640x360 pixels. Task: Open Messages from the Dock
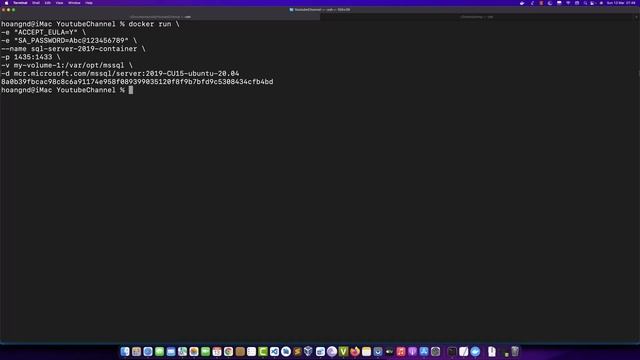click(x=159, y=351)
